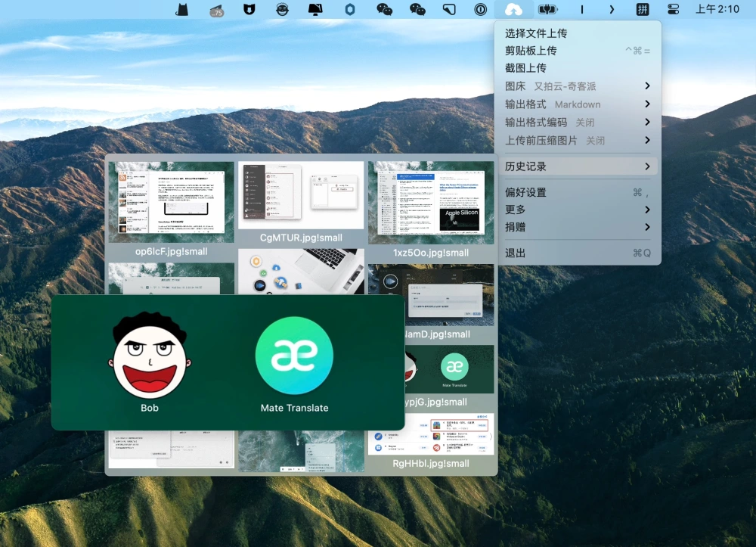Open 偏好设置 preferences
The width and height of the screenshot is (756, 547).
pyautogui.click(x=578, y=192)
